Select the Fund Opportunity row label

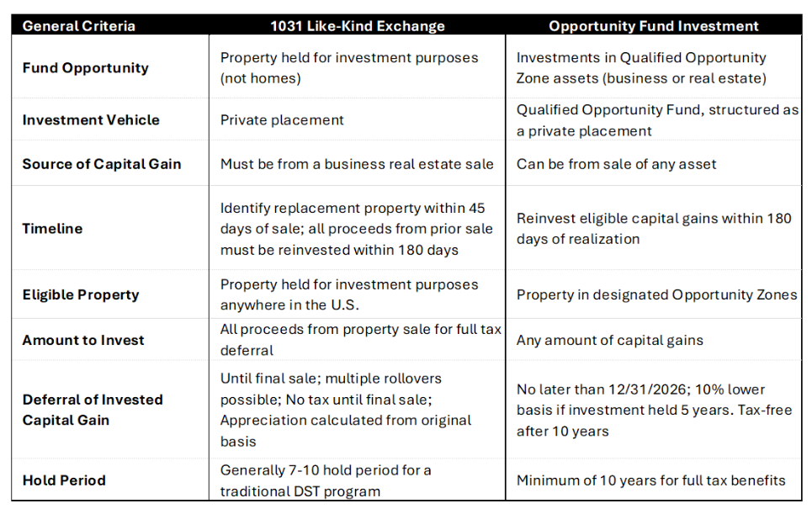click(85, 68)
